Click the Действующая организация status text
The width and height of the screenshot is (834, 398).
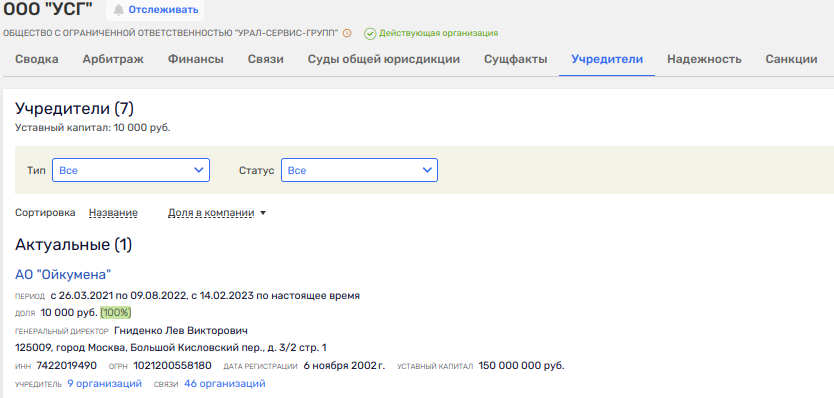438,33
